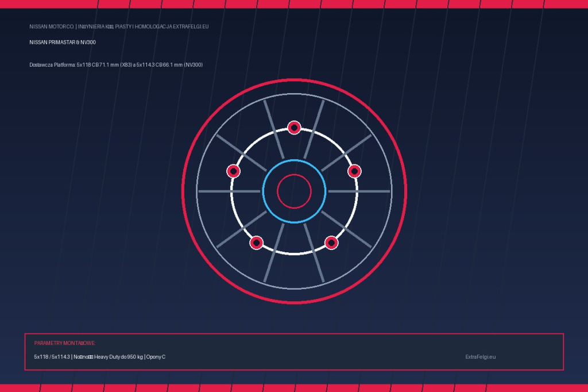Select the "5x118 / 5x114.3 | ... Opony C" line
588x392 pixels.
coord(100,357)
